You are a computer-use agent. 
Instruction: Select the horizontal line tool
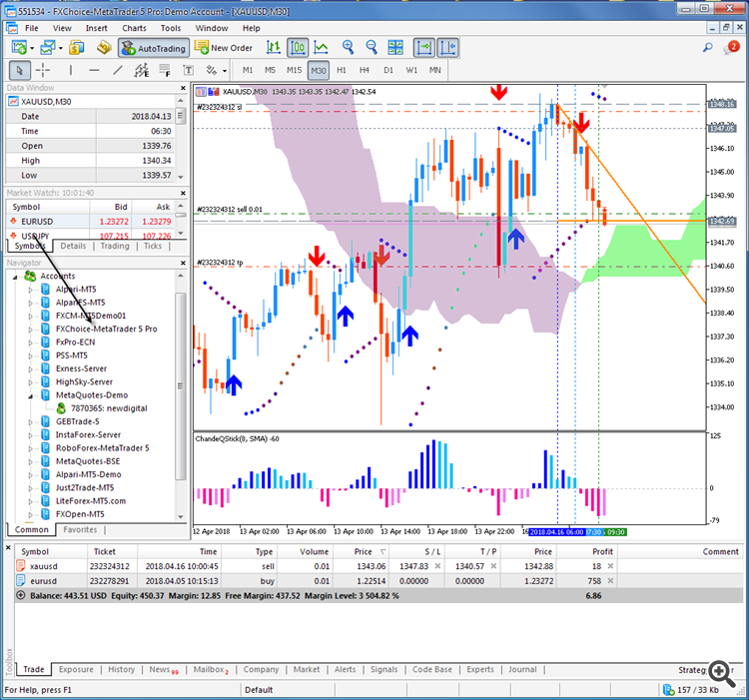coord(94,71)
